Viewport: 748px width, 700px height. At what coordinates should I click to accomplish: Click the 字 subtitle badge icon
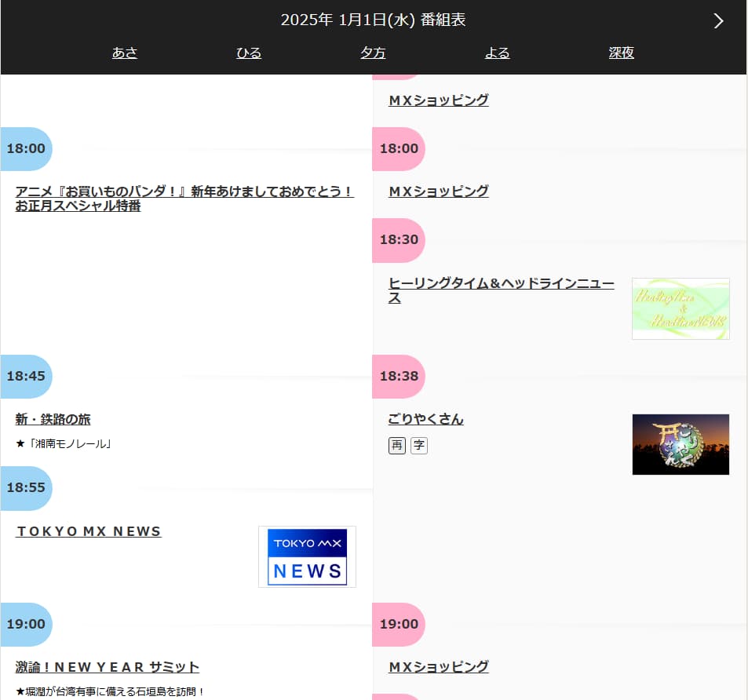pyautogui.click(x=419, y=446)
